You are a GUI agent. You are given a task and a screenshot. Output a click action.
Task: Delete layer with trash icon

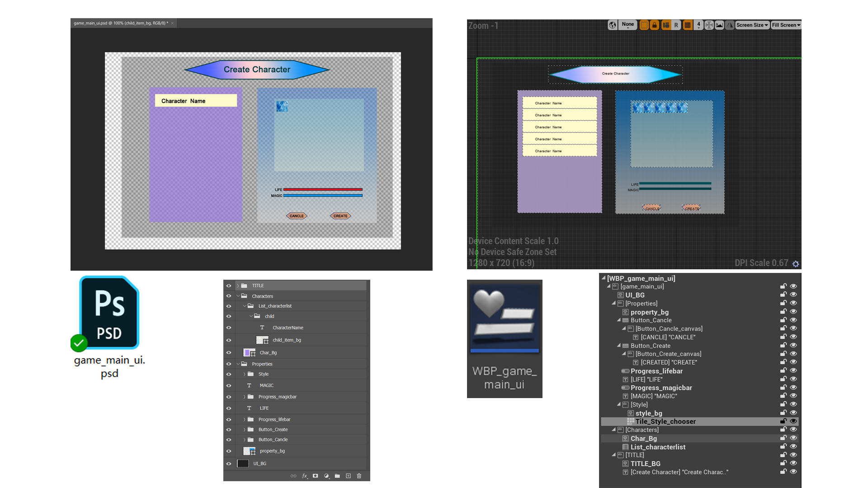click(x=359, y=476)
